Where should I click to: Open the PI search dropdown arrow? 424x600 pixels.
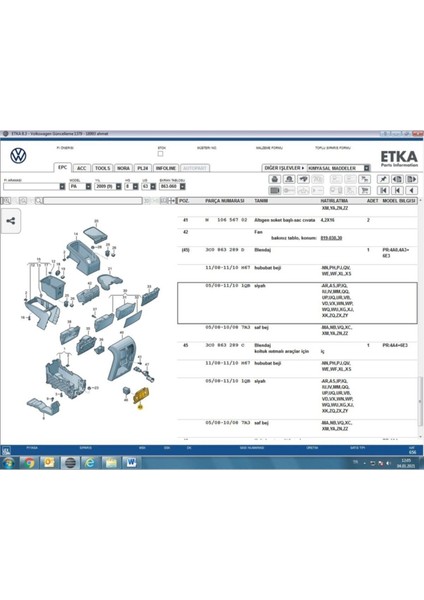click(x=62, y=186)
